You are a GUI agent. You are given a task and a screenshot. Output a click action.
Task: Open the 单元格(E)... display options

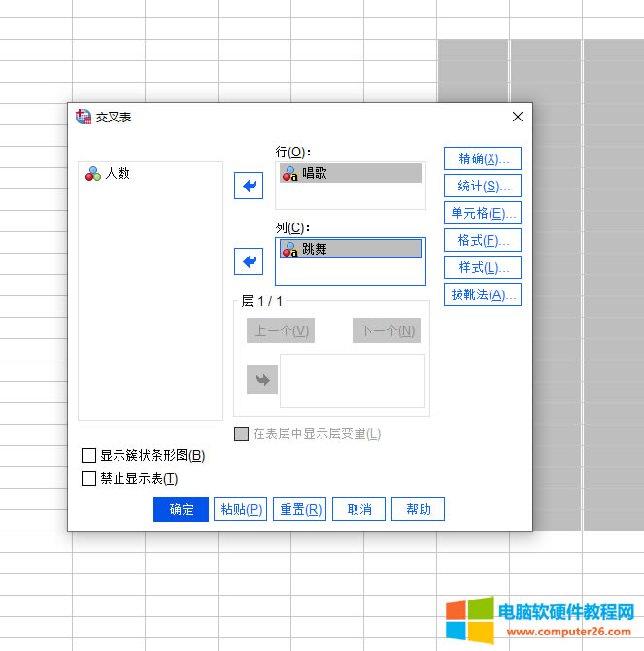(483, 213)
